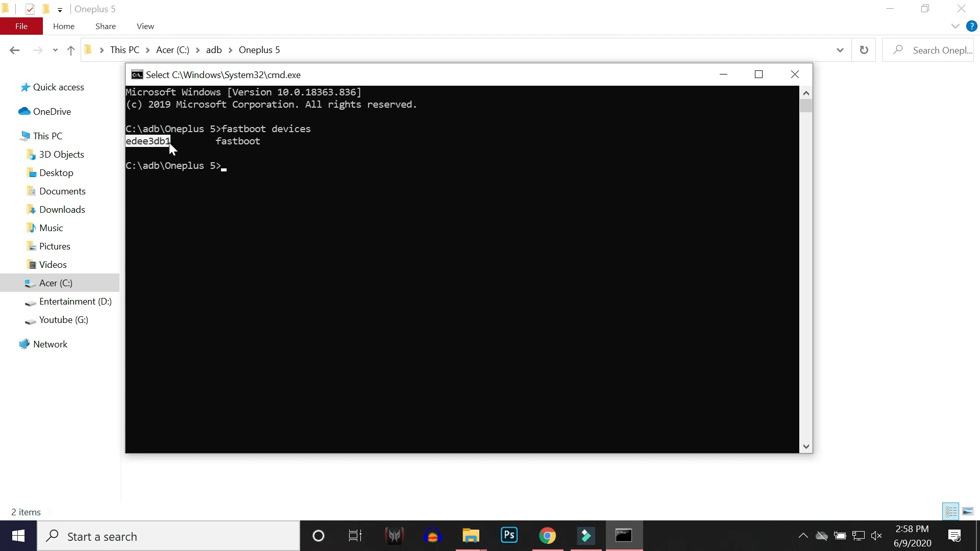Screen dimensions: 980x551
Task: Select adb in address breadcrumb
Action: [x=214, y=50]
